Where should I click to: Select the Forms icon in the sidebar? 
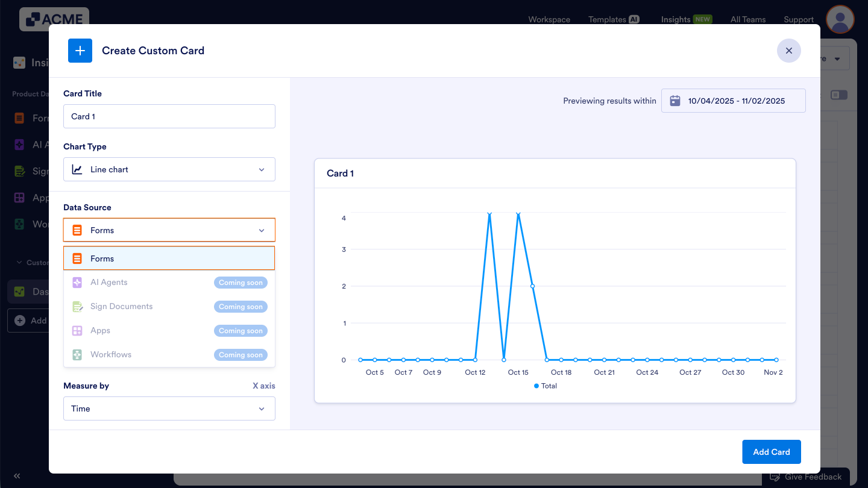pos(19,118)
